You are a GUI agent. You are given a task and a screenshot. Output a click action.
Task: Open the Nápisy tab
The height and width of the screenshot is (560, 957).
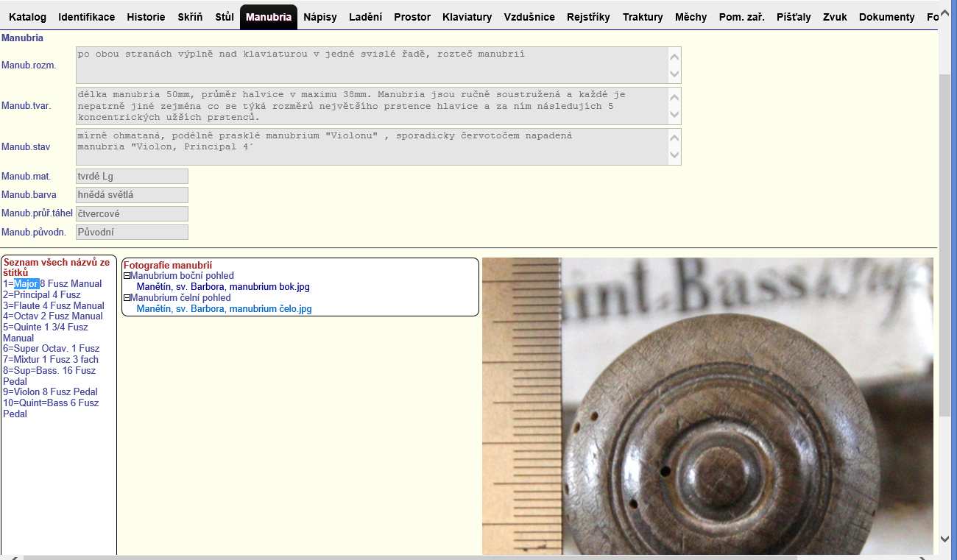(320, 17)
